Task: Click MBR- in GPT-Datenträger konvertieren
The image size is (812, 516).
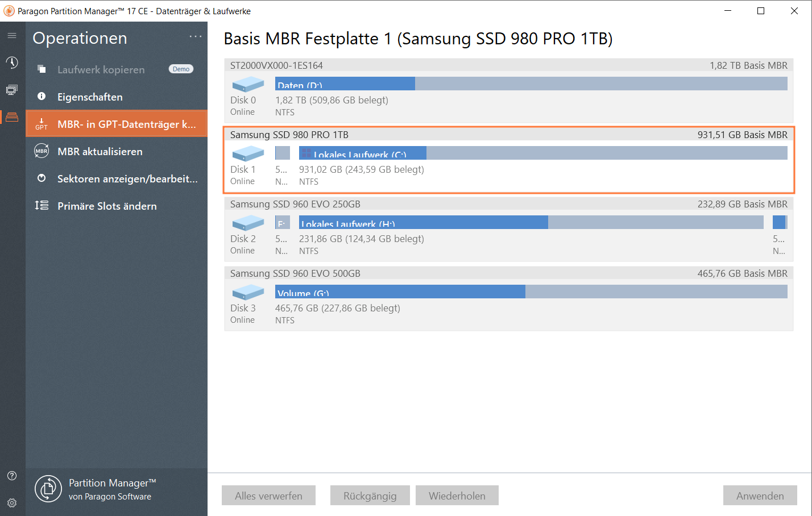Action: 126,124
